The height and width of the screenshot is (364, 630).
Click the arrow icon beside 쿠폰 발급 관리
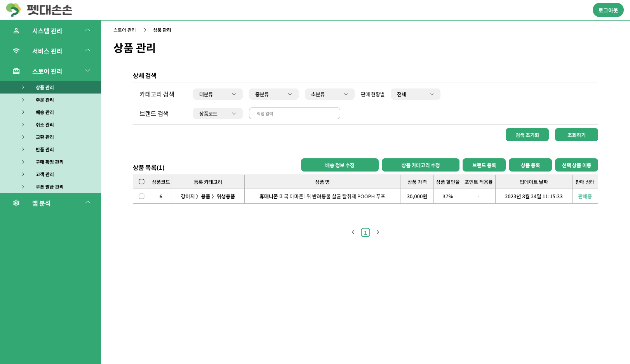pos(23,187)
